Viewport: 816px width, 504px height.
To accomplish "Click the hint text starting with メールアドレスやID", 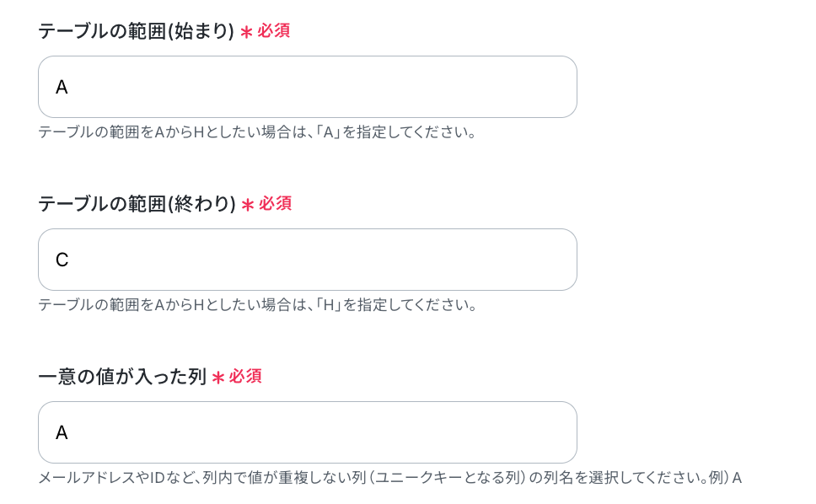I will click(389, 478).
